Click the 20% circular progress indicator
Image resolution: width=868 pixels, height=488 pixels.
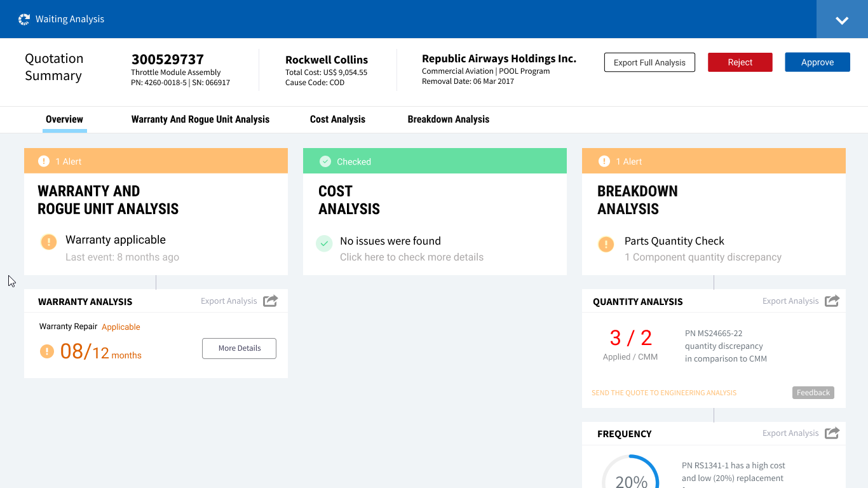pos(631,471)
